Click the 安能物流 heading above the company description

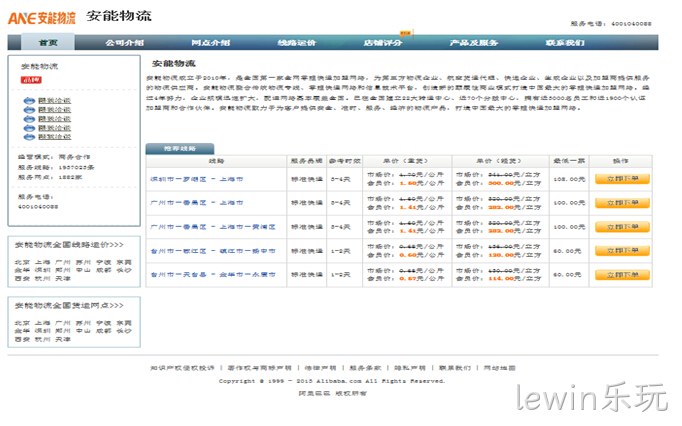[174, 64]
